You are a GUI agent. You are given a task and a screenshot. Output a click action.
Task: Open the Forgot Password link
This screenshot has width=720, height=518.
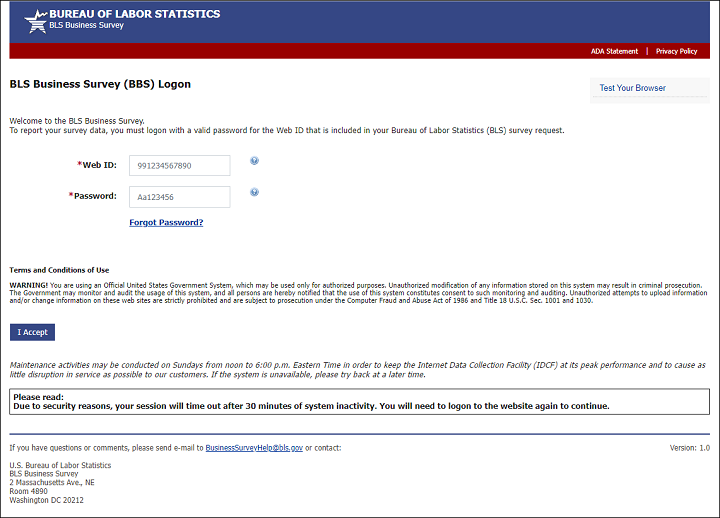[166, 222]
